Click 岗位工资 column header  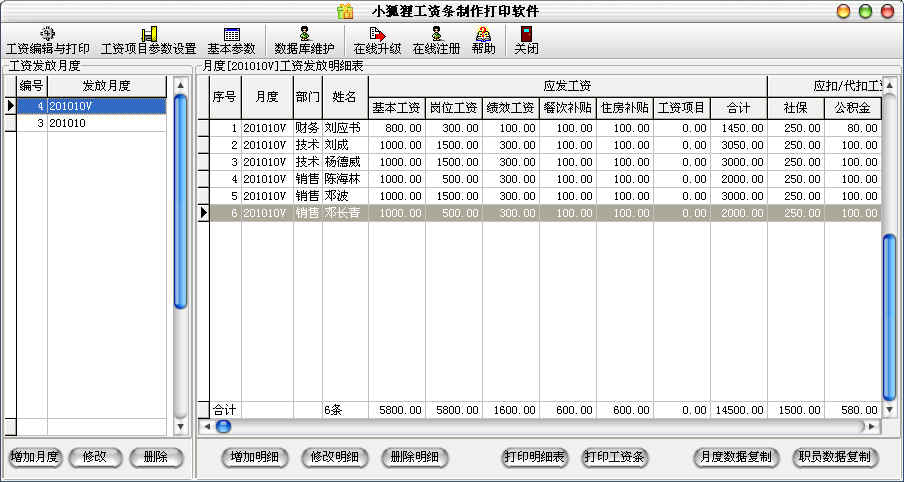tap(454, 108)
